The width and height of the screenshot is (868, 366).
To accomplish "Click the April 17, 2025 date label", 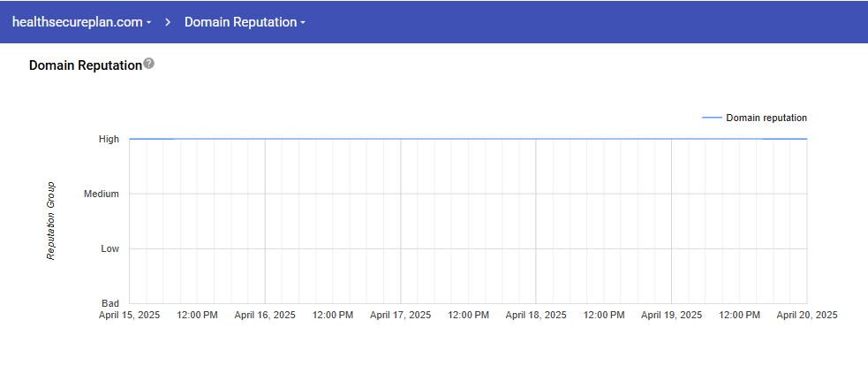I will click(400, 315).
